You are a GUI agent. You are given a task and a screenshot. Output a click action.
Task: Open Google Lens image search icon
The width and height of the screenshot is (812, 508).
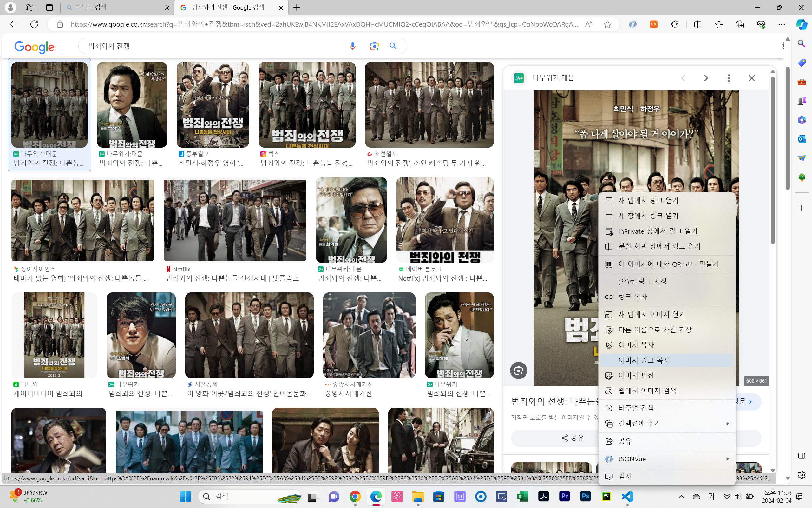[x=374, y=46]
